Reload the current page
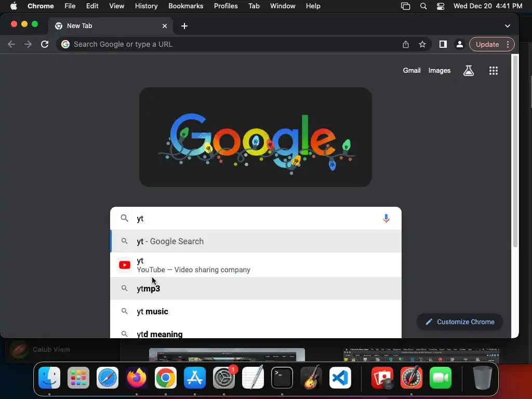532x399 pixels. coord(45,45)
